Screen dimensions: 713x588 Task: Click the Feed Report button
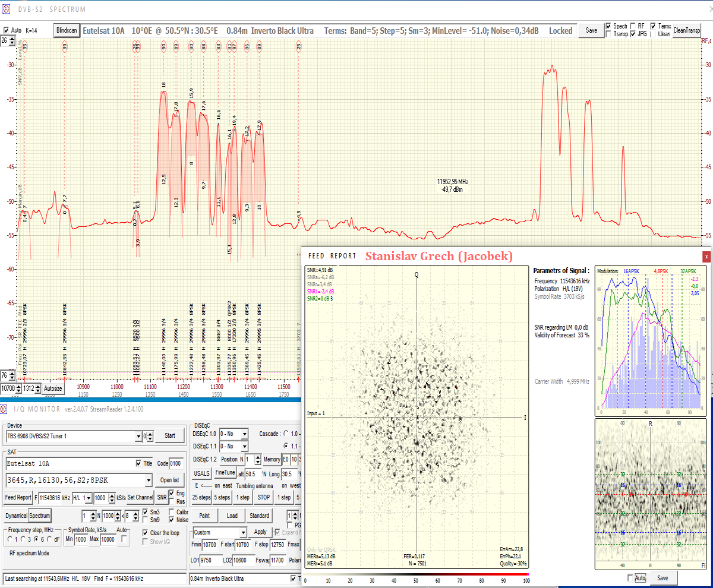click(x=18, y=497)
